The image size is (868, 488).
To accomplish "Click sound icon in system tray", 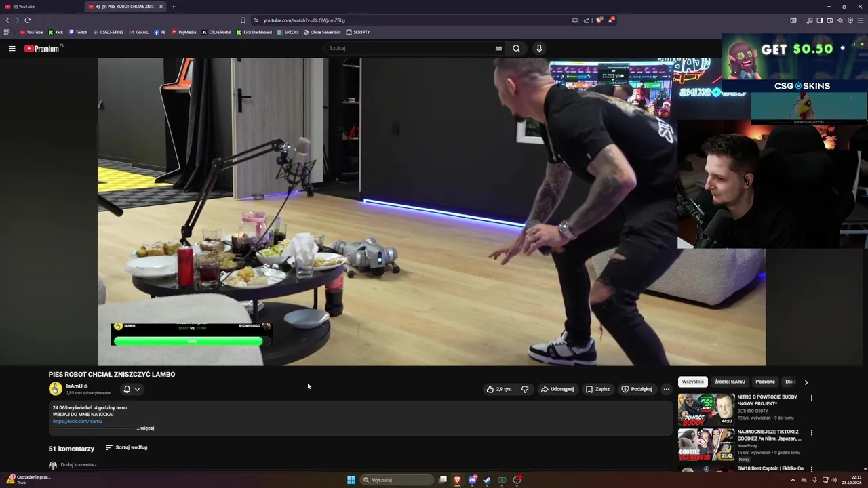I will pyautogui.click(x=833, y=480).
